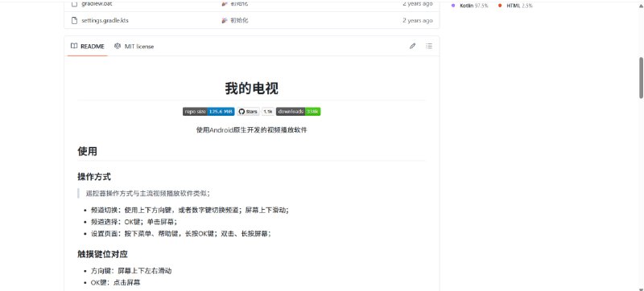Click the 频道切换 bullet line
Image resolution: width=644 pixels, height=291 pixels.
(190, 210)
